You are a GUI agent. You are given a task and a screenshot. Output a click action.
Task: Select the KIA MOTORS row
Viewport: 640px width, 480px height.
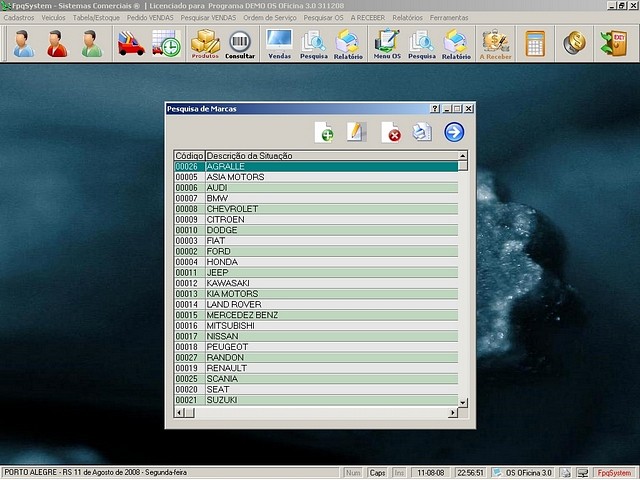(x=316, y=293)
